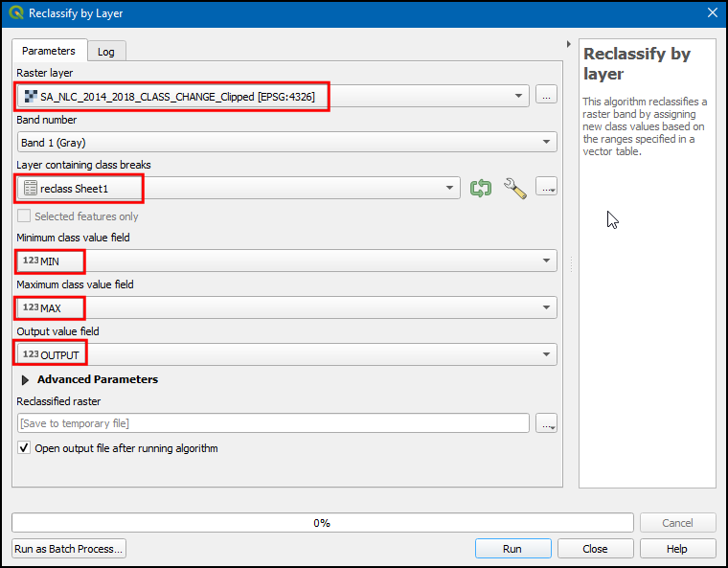Open advanced options wrench icon
This screenshot has height=568, width=728.
514,189
